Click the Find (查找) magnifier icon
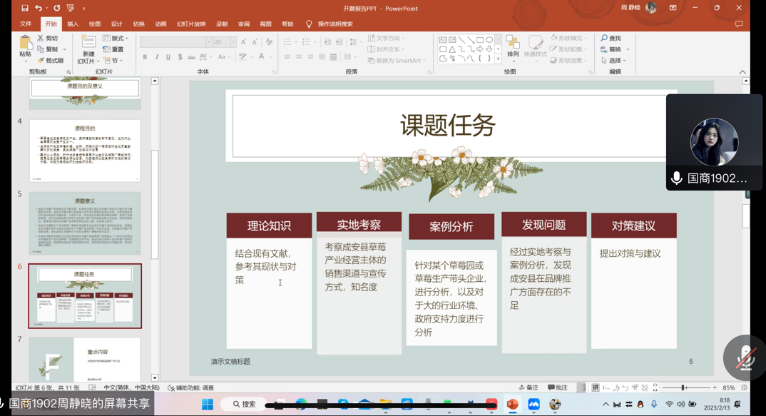 [603, 38]
